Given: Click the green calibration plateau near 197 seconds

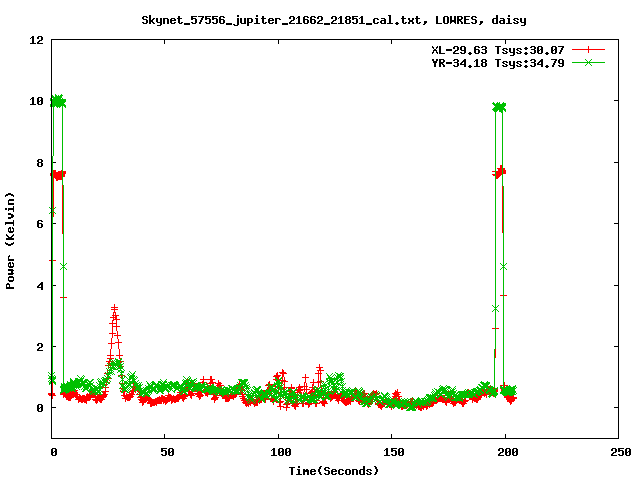Looking at the screenshot, I should 499,107.
